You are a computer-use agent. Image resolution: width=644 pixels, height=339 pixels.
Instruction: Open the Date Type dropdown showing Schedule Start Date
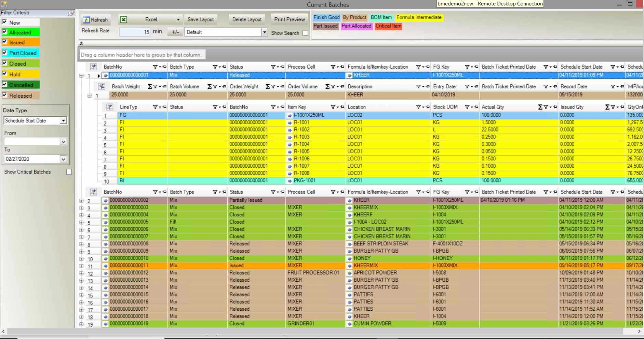(x=64, y=120)
